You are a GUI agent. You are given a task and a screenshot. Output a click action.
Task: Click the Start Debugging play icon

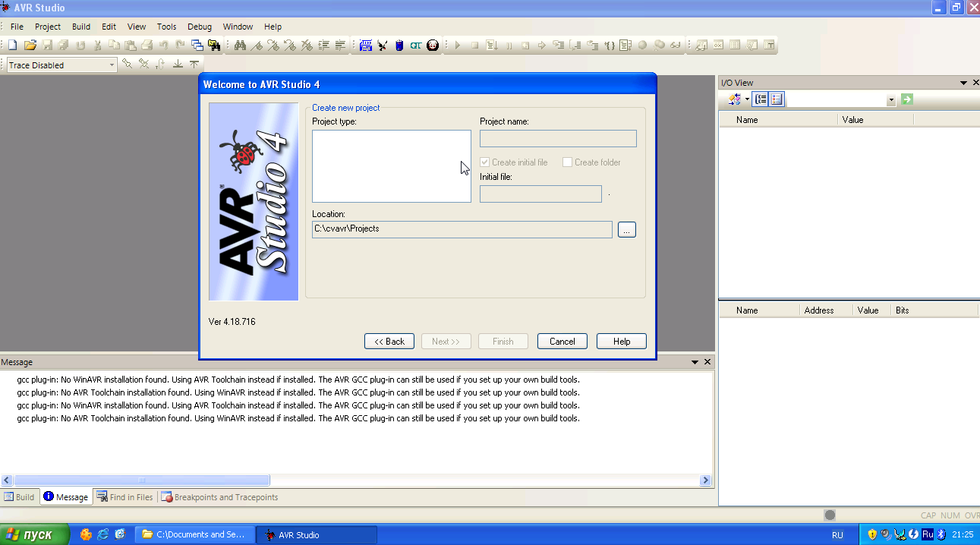point(458,46)
